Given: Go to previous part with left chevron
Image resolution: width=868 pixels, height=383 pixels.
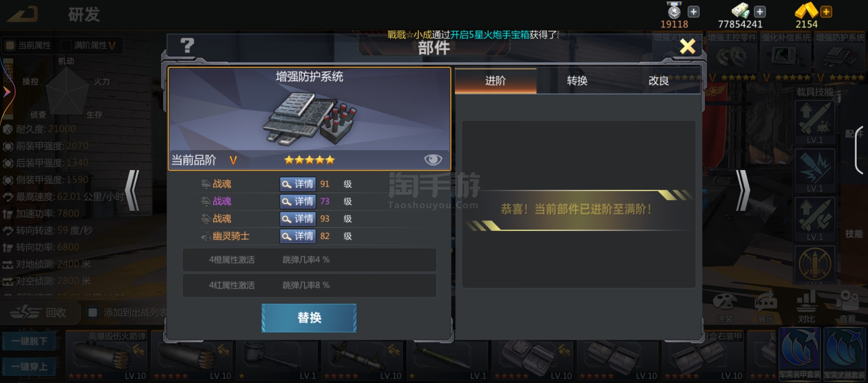Looking at the screenshot, I should [132, 190].
